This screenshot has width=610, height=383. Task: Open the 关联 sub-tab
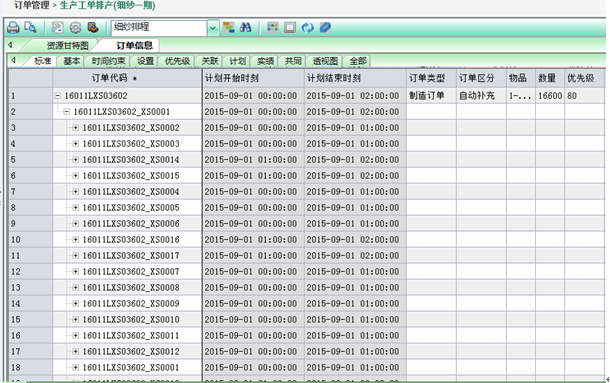(x=210, y=61)
